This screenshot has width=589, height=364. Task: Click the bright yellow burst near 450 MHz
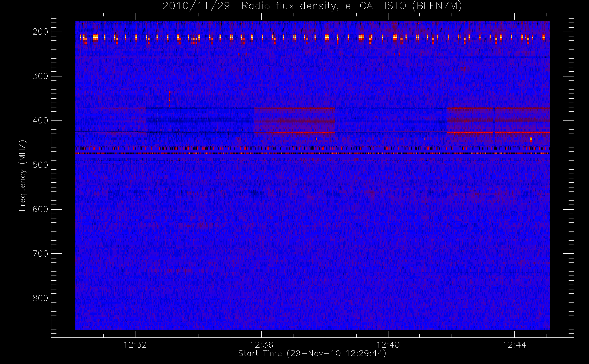(x=531, y=139)
